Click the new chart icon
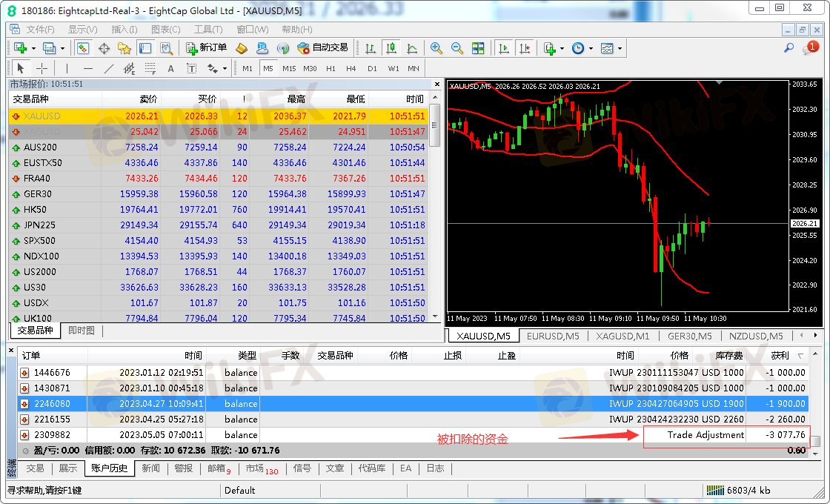 (x=21, y=48)
